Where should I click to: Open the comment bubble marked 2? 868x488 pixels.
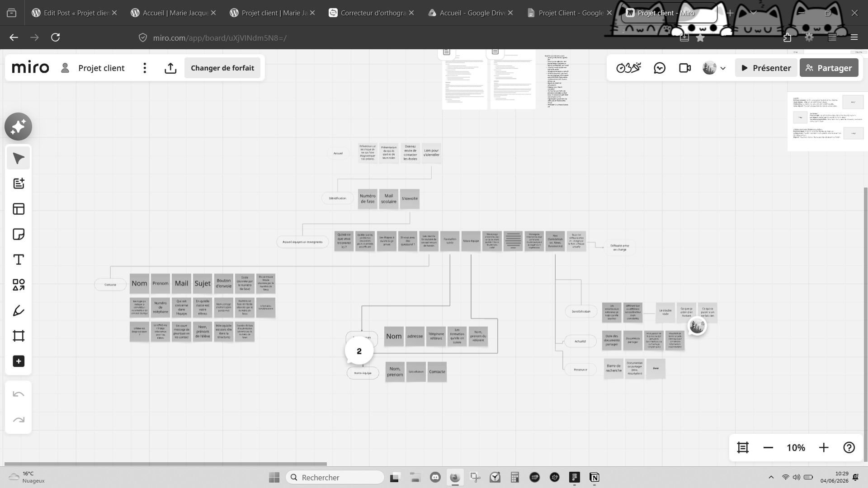point(359,351)
